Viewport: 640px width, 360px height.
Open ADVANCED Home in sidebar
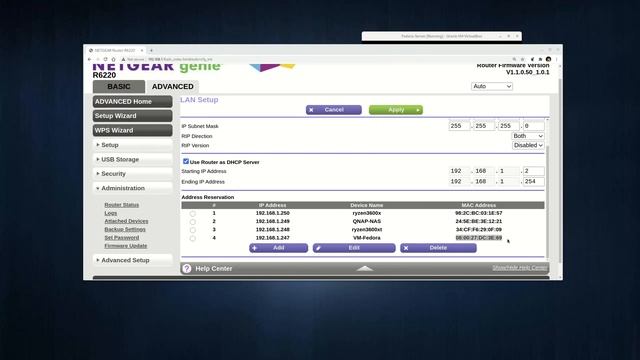point(133,102)
